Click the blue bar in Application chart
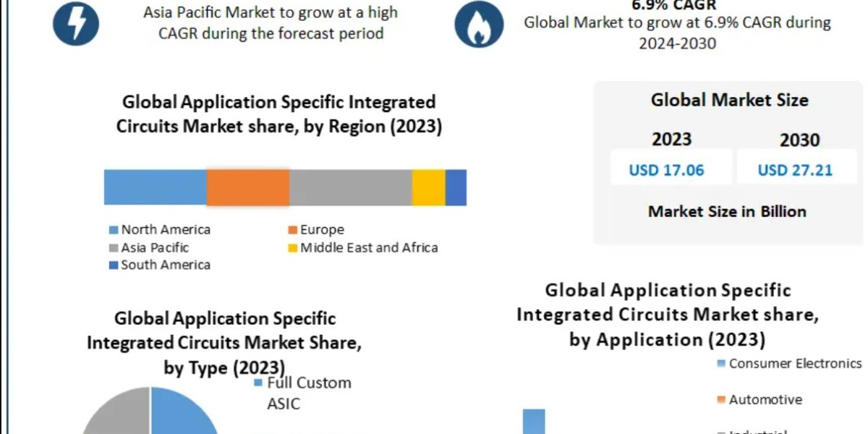Screen dimensions: 868x434 [x=534, y=422]
